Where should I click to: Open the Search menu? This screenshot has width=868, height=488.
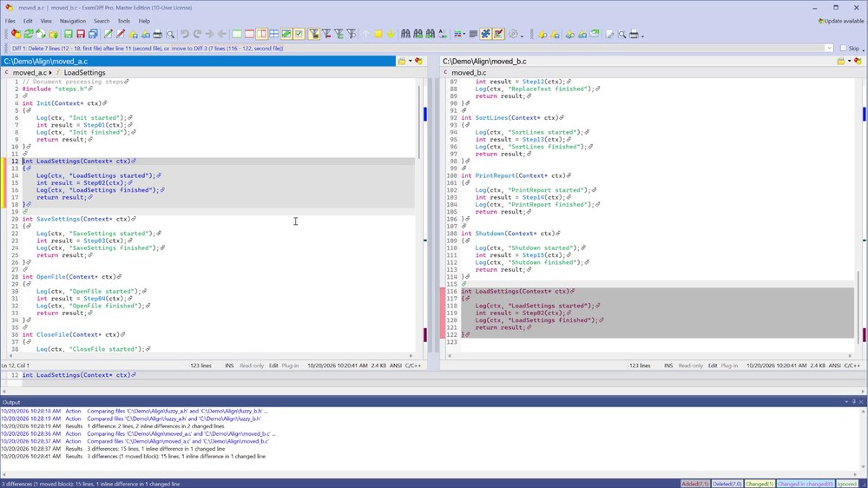coord(102,21)
